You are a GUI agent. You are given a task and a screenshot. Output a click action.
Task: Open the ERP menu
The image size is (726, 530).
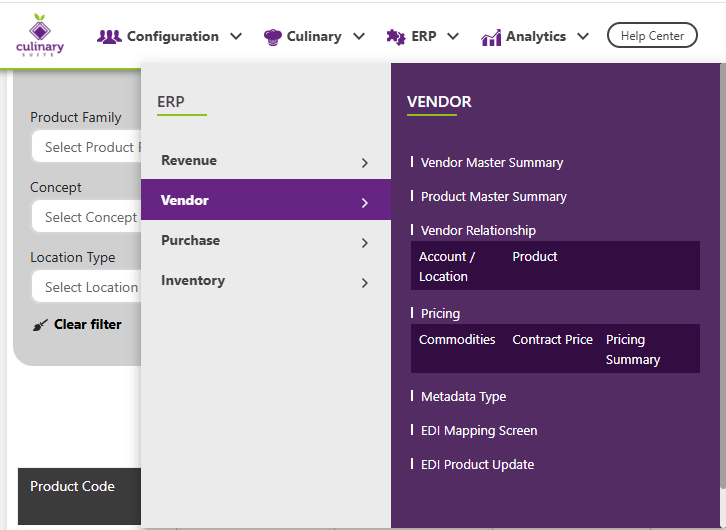click(422, 36)
